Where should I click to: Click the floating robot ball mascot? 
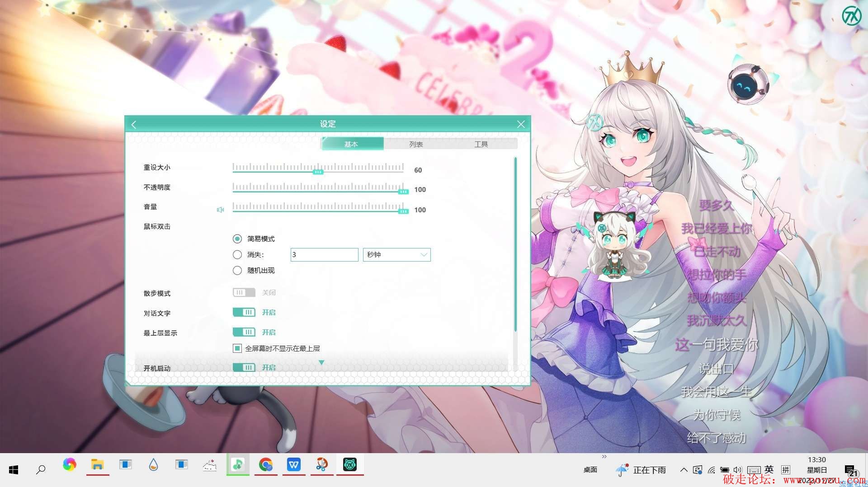tap(749, 84)
